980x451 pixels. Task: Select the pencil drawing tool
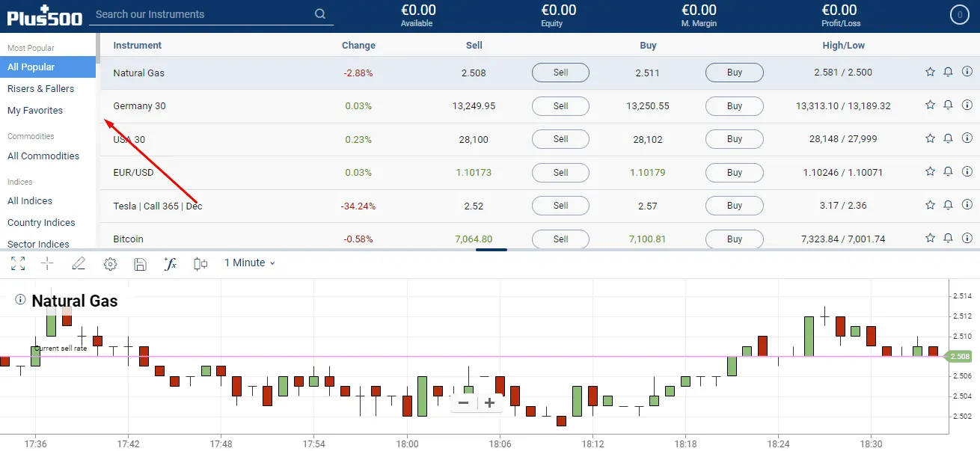tap(79, 263)
